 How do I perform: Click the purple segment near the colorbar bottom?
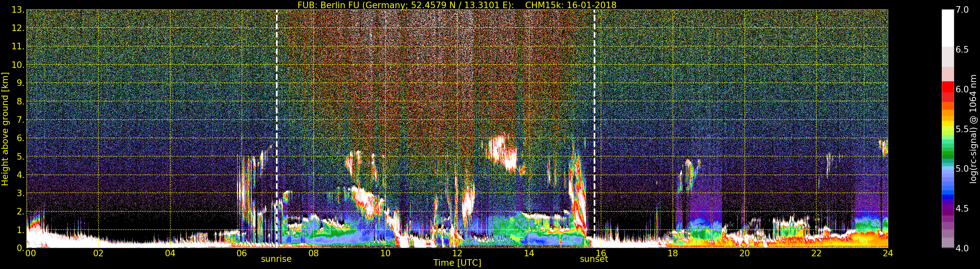click(948, 219)
